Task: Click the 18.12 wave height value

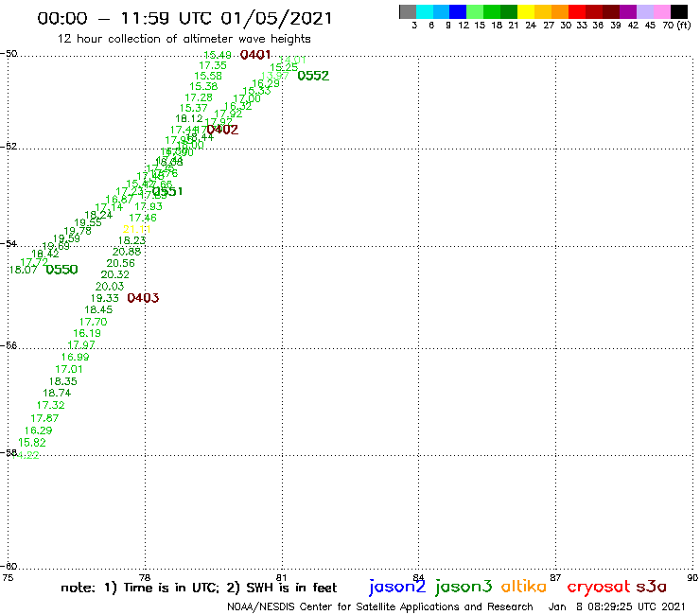Action: (189, 119)
